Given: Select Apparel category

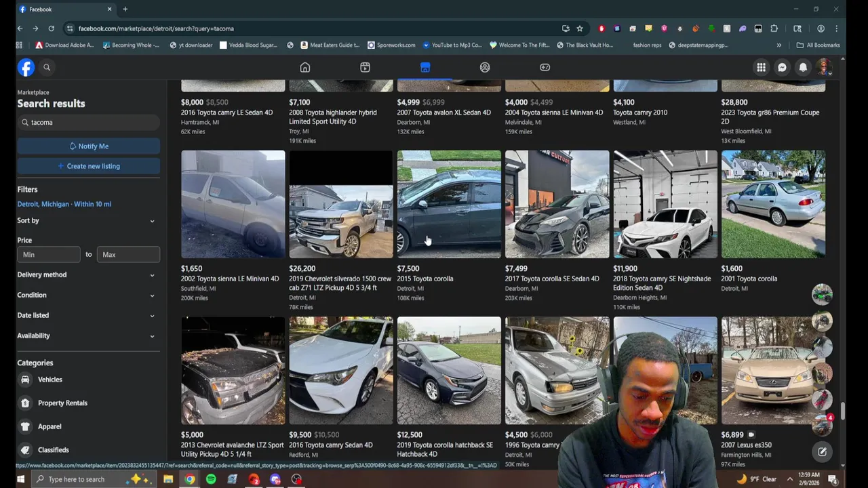Looking at the screenshot, I should click(x=88, y=426).
